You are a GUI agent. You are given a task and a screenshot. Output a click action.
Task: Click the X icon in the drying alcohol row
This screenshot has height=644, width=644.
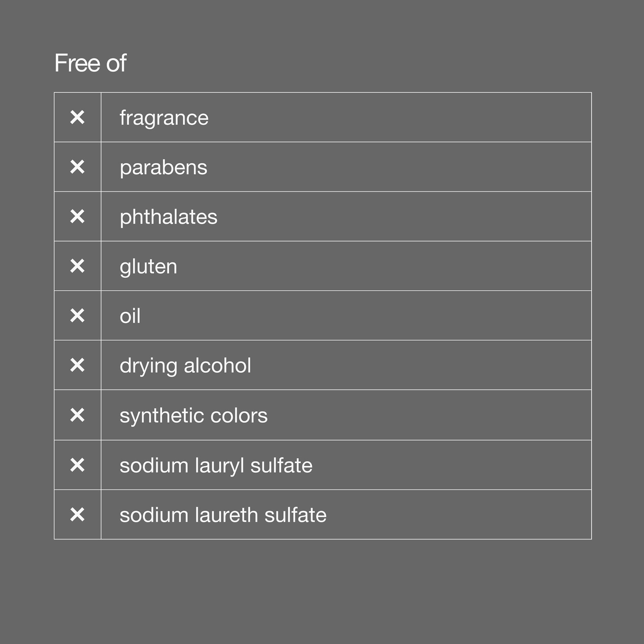pos(77,365)
